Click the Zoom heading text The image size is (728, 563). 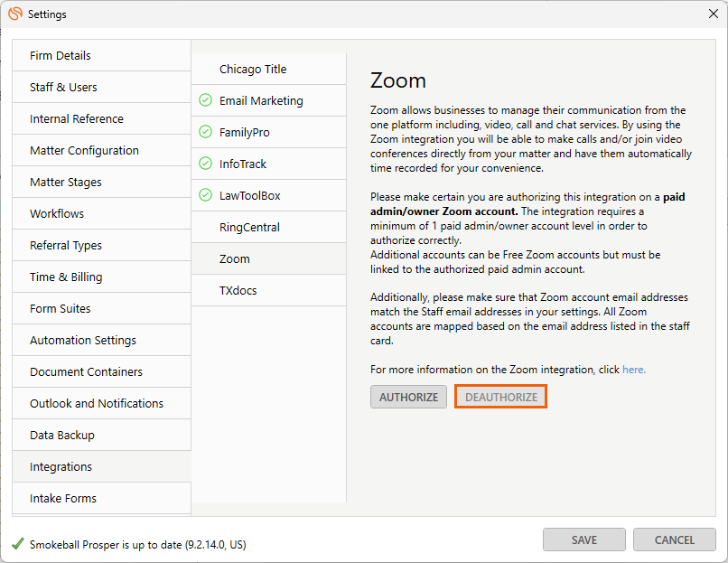[x=398, y=80]
